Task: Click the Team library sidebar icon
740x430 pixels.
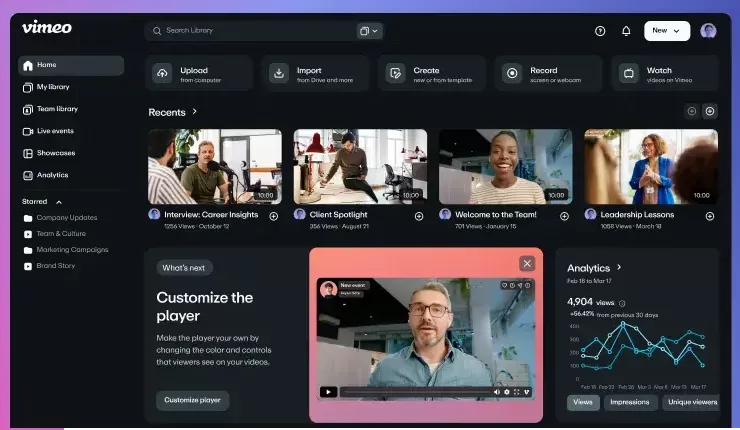Action: (x=28, y=110)
